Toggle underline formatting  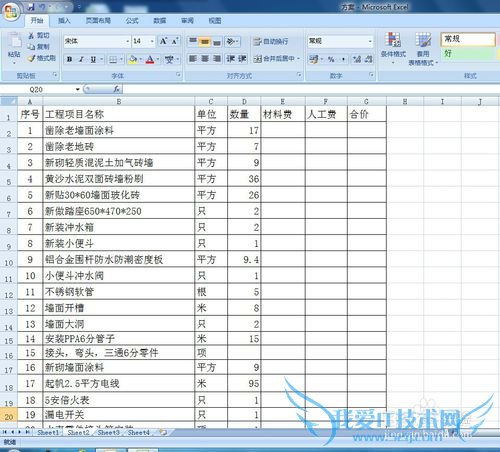pos(93,60)
